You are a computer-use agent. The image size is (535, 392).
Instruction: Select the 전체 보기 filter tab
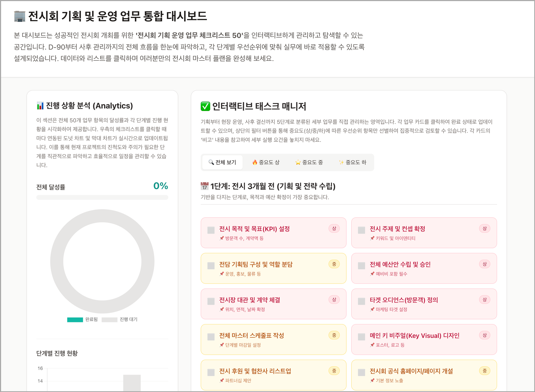[222, 162]
